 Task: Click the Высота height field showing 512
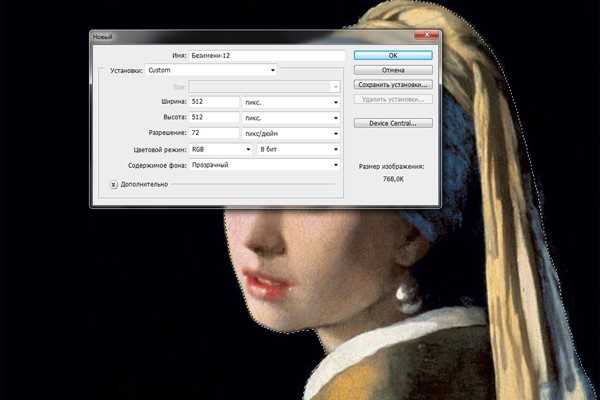[x=214, y=117]
